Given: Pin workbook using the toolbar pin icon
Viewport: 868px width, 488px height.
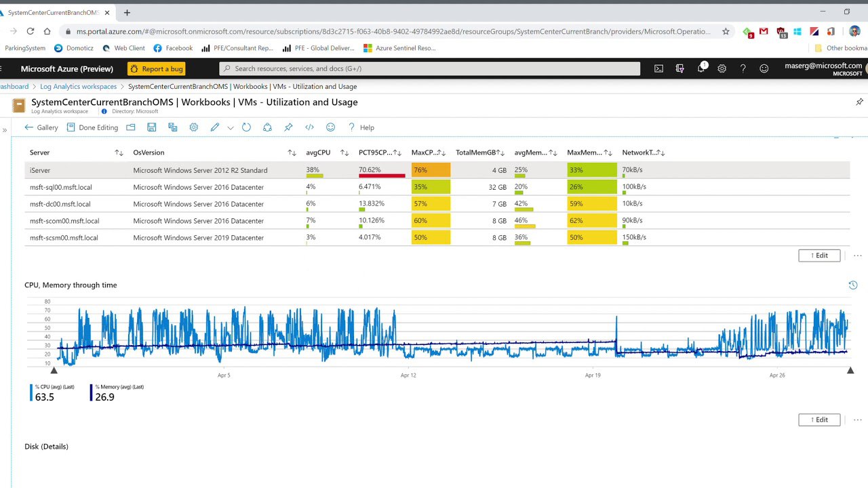Looking at the screenshot, I should coord(288,127).
